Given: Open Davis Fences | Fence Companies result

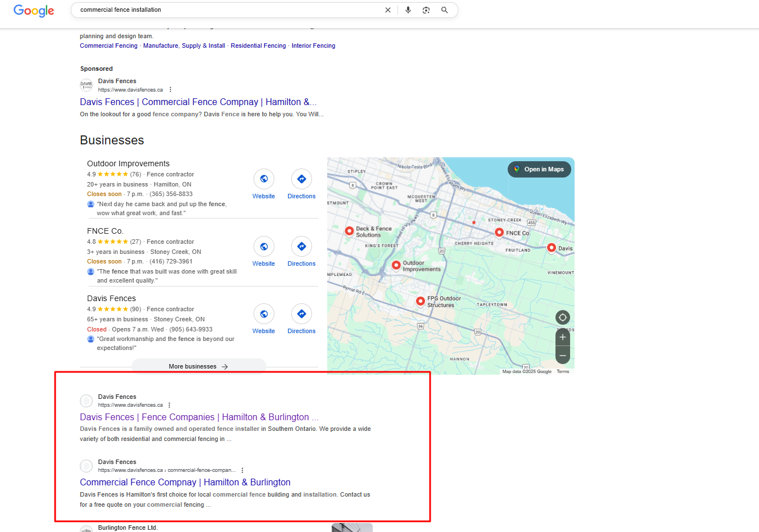Looking at the screenshot, I should pos(199,417).
